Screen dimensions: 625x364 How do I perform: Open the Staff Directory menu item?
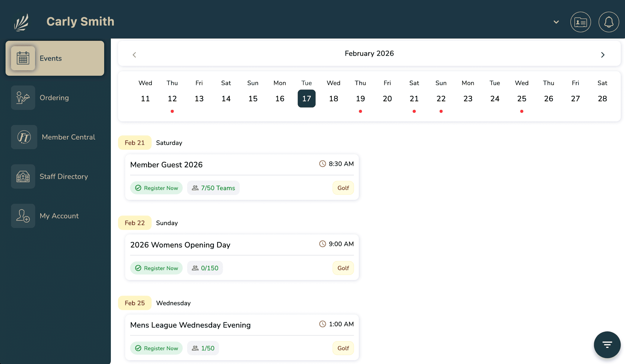click(64, 176)
